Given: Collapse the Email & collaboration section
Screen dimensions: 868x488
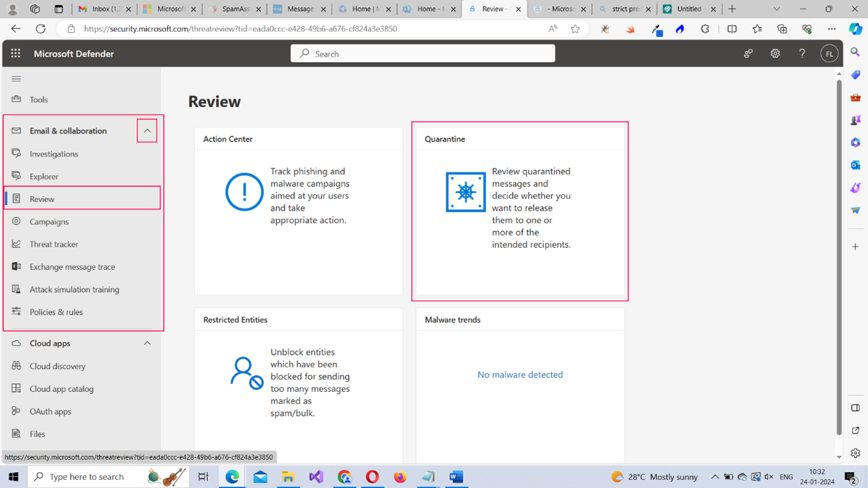Looking at the screenshot, I should pos(147,131).
